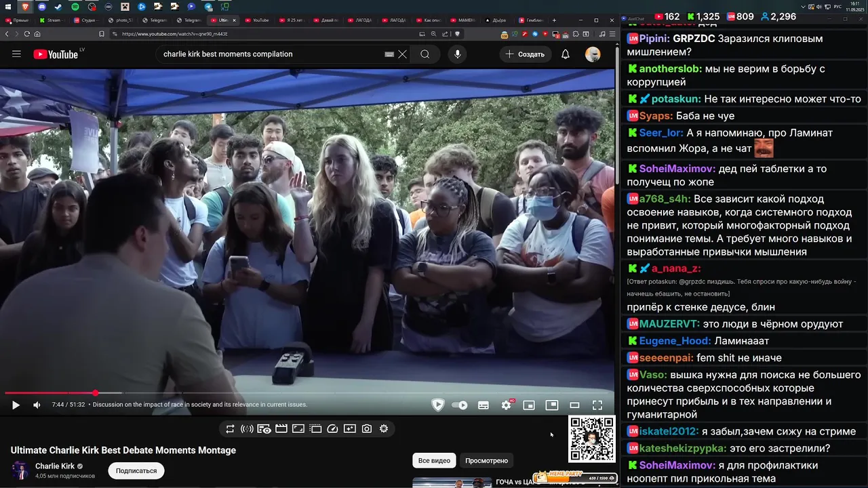Click the resize player icon

pyautogui.click(x=298, y=429)
